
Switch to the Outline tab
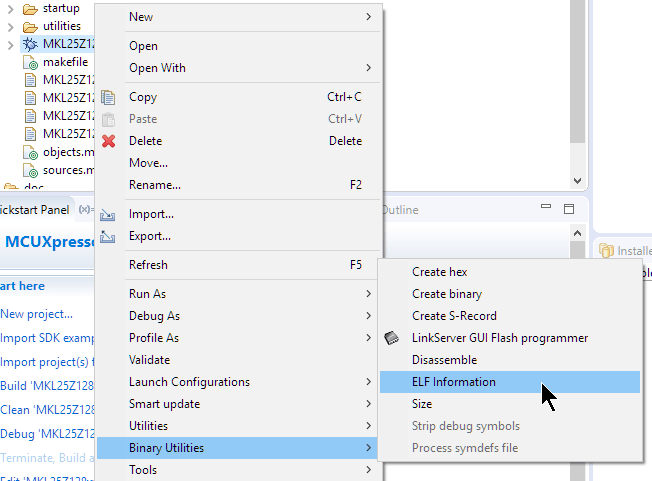click(401, 210)
